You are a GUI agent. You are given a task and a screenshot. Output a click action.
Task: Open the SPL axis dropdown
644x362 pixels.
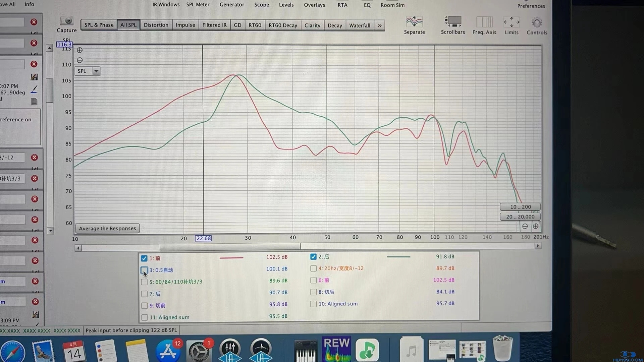pyautogui.click(x=96, y=71)
